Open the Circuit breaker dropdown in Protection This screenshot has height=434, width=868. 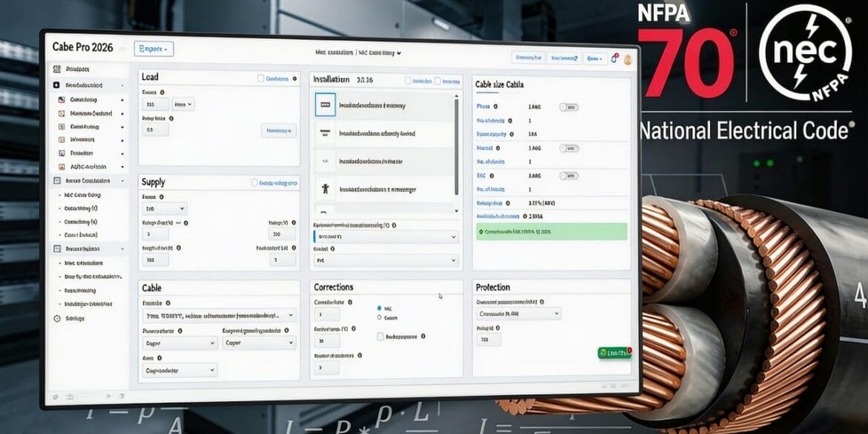click(517, 313)
